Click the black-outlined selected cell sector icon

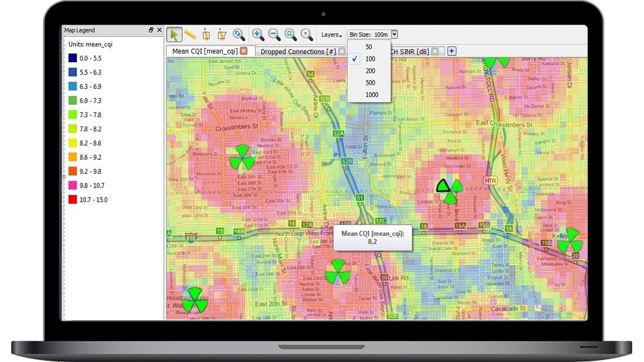(x=443, y=186)
